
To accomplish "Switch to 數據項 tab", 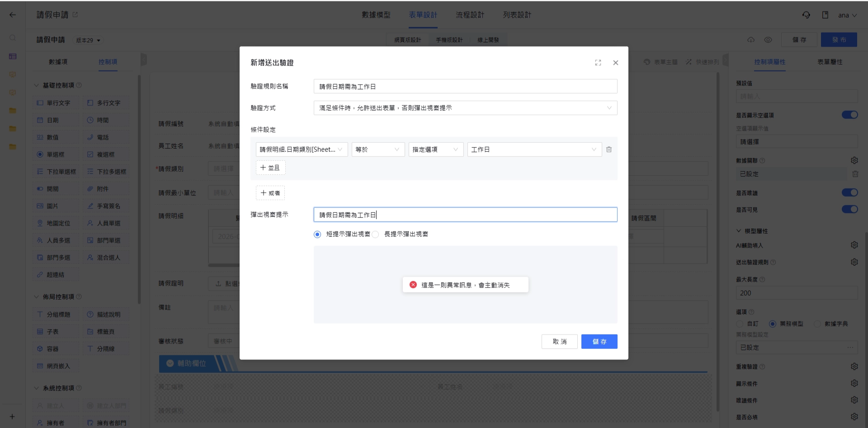I will (x=58, y=62).
